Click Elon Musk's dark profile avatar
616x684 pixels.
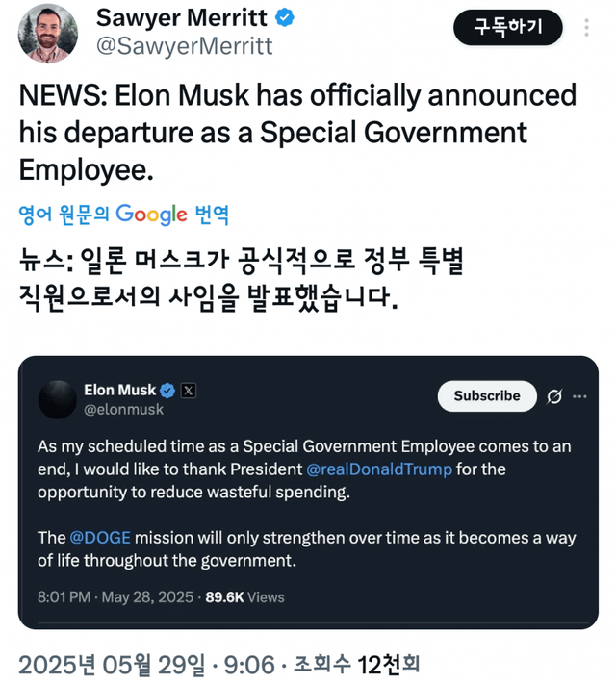(57, 398)
